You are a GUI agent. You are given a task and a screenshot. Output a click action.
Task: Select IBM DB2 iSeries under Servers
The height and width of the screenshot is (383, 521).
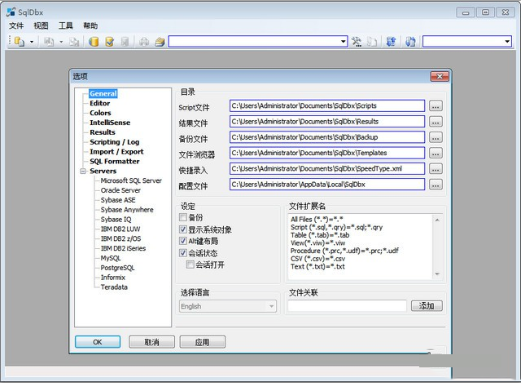tap(123, 248)
